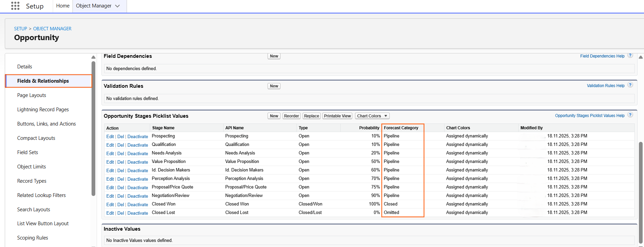Select 'Omitted' forecast category cell
The image size is (644, 247).
[391, 212]
